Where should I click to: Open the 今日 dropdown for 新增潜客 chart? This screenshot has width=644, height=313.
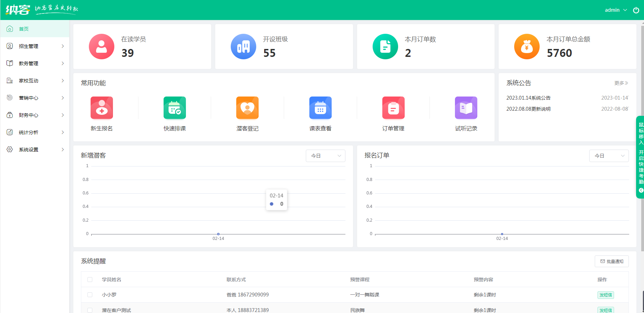coord(325,155)
